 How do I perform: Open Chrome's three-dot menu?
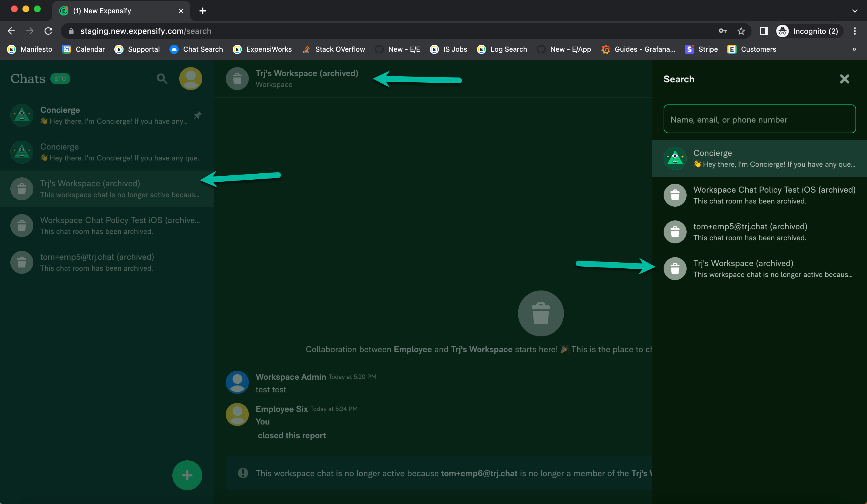click(x=855, y=31)
